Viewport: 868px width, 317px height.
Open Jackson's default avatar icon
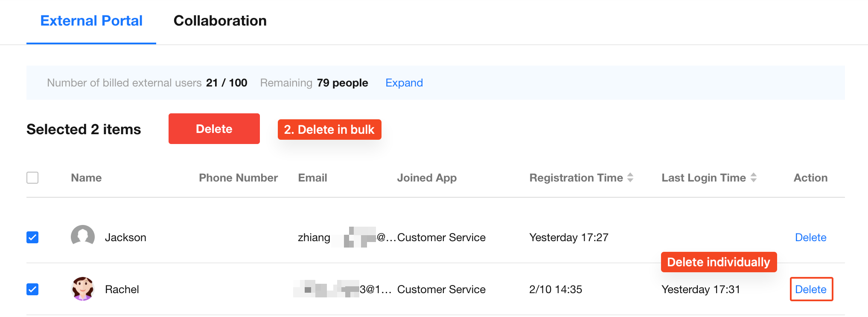click(x=83, y=237)
